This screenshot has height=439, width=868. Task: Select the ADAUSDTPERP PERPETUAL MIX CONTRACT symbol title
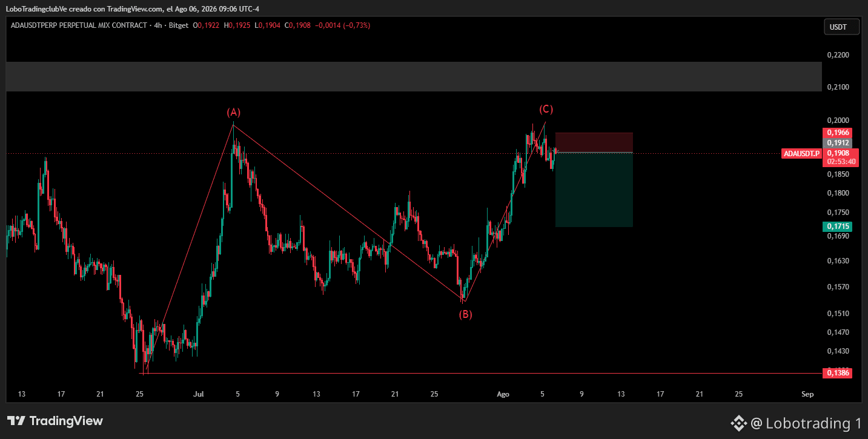[x=79, y=25]
